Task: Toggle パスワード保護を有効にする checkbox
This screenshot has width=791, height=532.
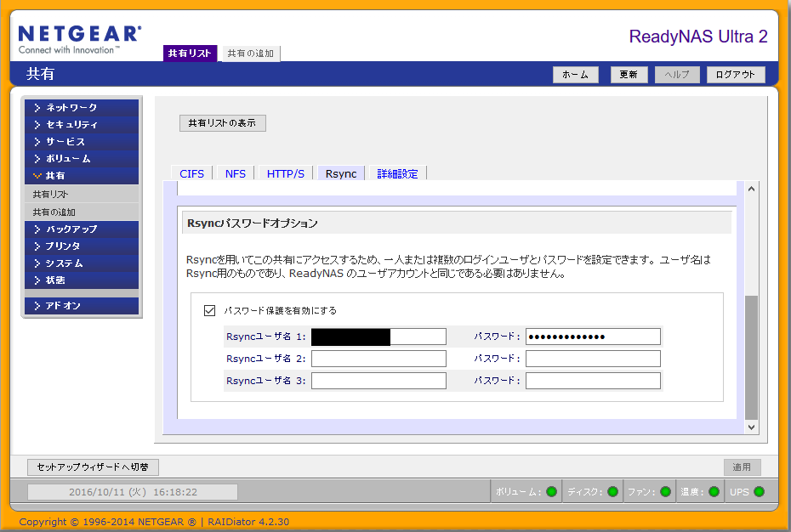Action: click(209, 311)
